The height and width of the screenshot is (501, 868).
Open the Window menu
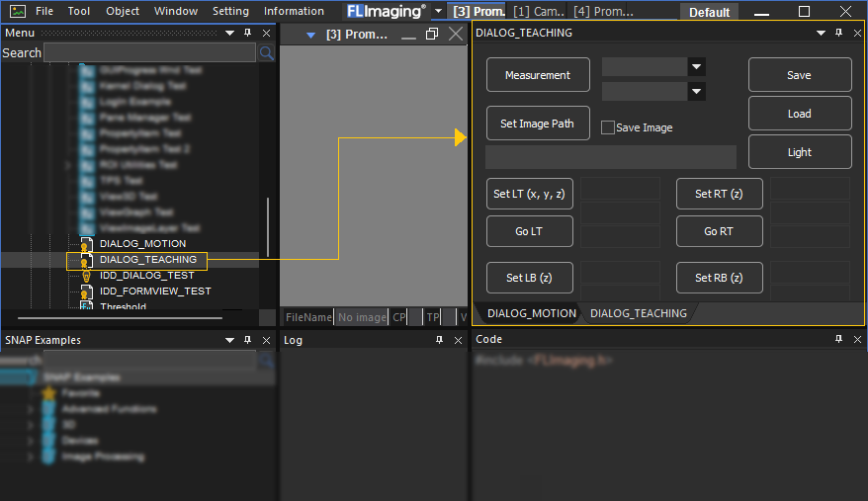point(176,11)
